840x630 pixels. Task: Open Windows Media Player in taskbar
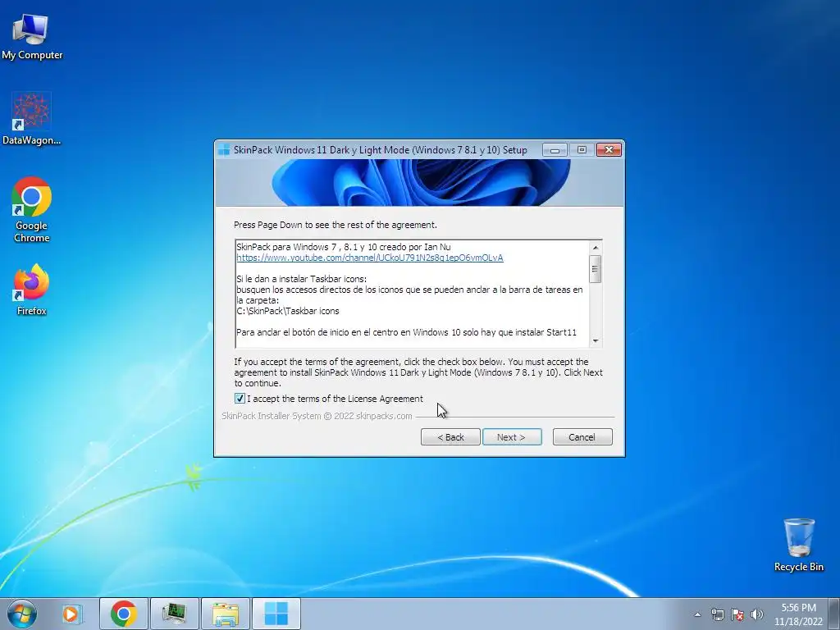(x=71, y=614)
